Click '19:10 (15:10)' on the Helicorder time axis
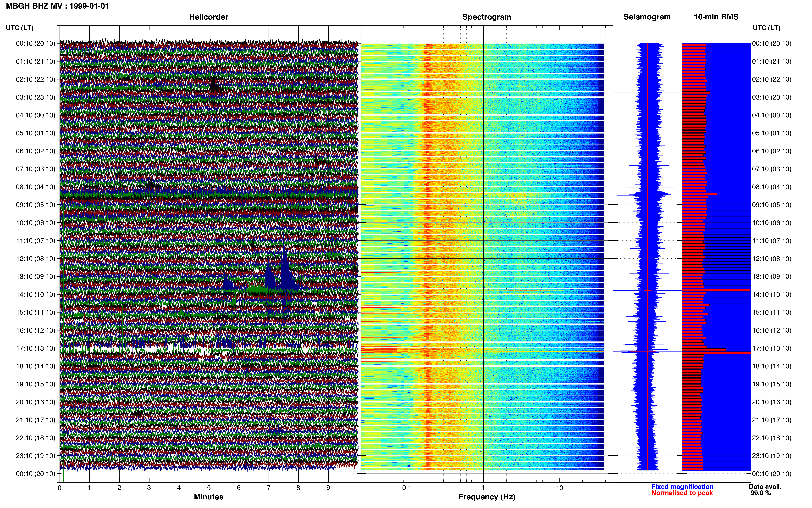Image resolution: width=812 pixels, height=508 pixels. (x=36, y=384)
